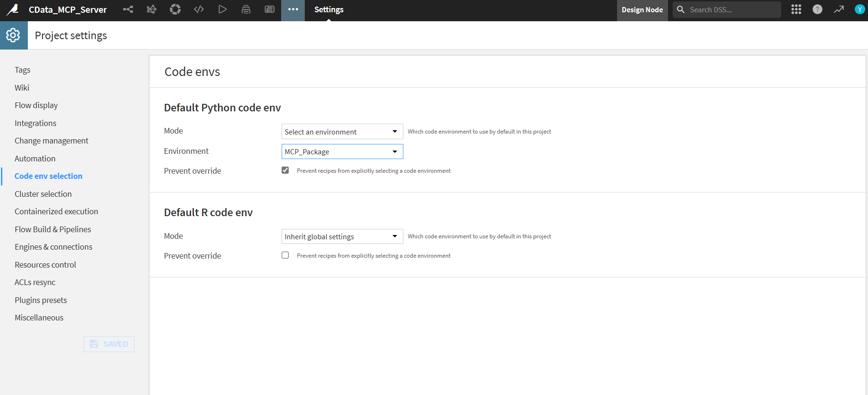
Task: Open Python Mode 'Select an environment' dropdown
Action: [x=342, y=132]
